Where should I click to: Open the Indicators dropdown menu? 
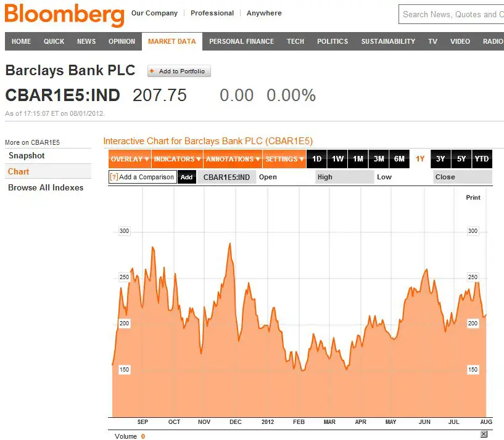point(177,159)
